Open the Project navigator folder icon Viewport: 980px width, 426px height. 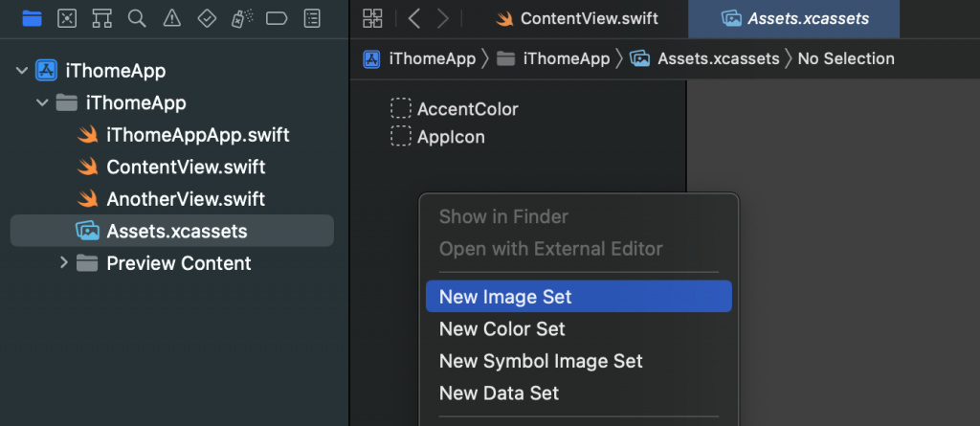(x=32, y=17)
